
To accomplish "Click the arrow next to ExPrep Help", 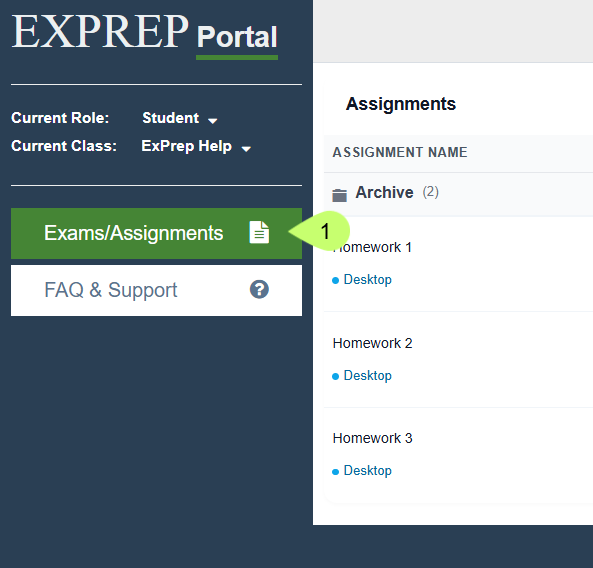I will click(x=246, y=149).
